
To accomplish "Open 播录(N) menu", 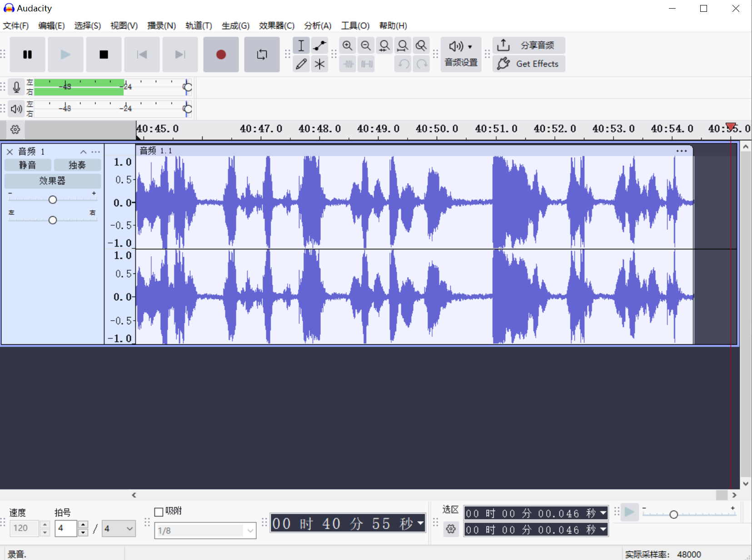I will tap(161, 25).
